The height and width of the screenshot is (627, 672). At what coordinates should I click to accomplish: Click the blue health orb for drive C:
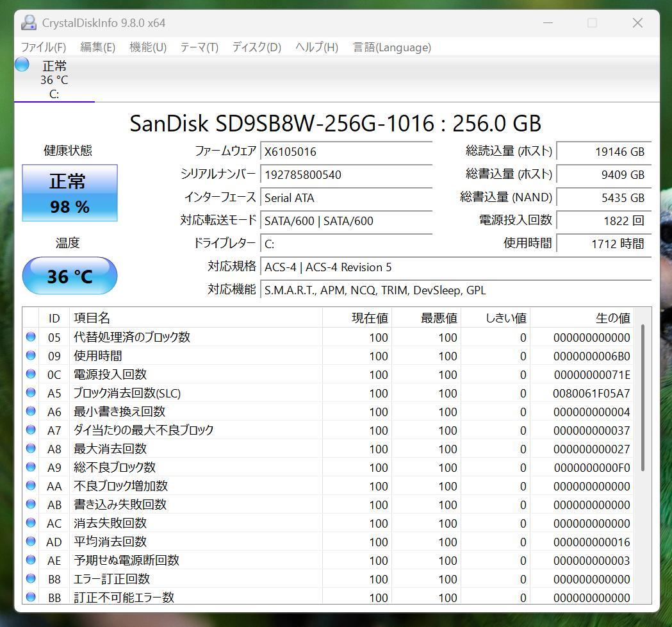click(22, 64)
